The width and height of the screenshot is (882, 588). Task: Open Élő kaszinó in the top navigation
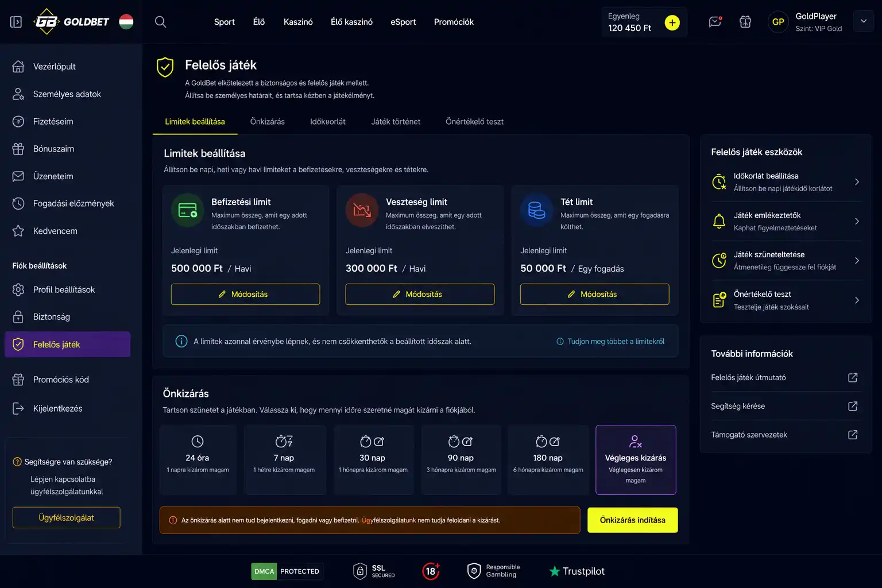[x=351, y=22]
